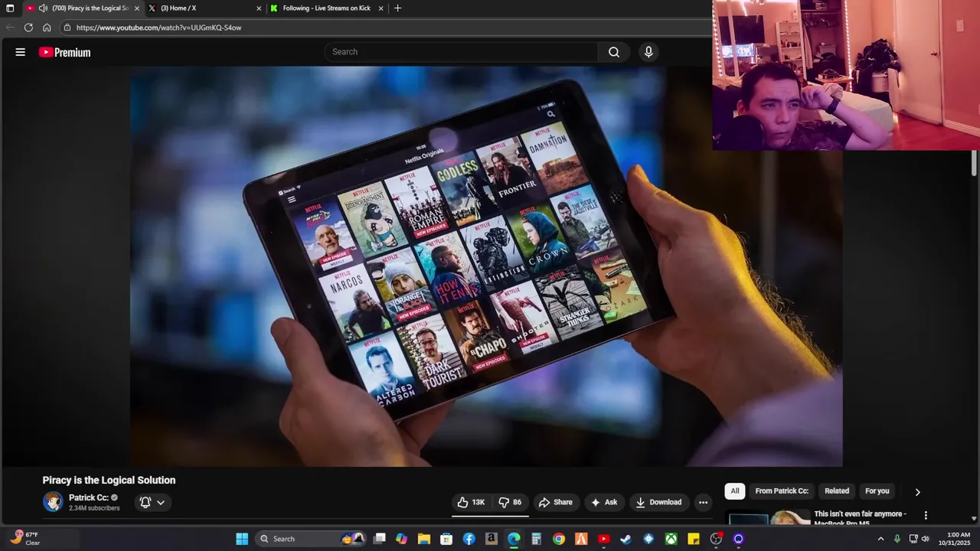Screen dimensions: 980x551
Task: Click inside the YouTube Search field
Action: (462, 52)
